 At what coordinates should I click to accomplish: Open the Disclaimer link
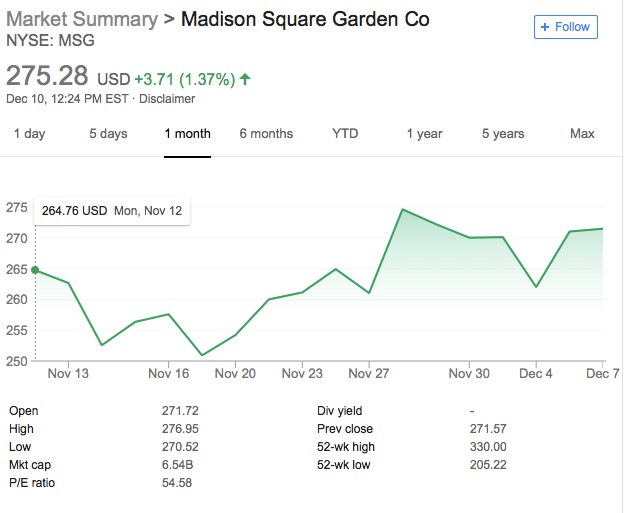[x=167, y=98]
